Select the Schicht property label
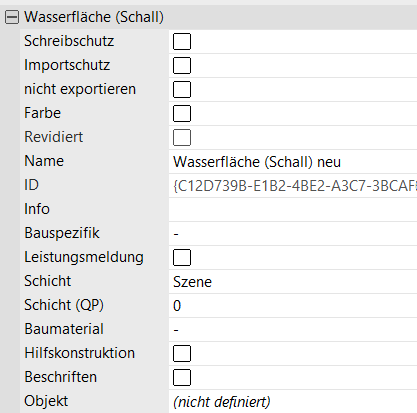This screenshot has width=417, height=413. [x=48, y=281]
